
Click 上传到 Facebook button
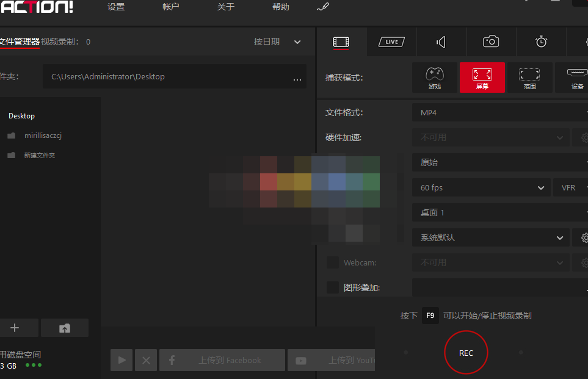point(222,360)
